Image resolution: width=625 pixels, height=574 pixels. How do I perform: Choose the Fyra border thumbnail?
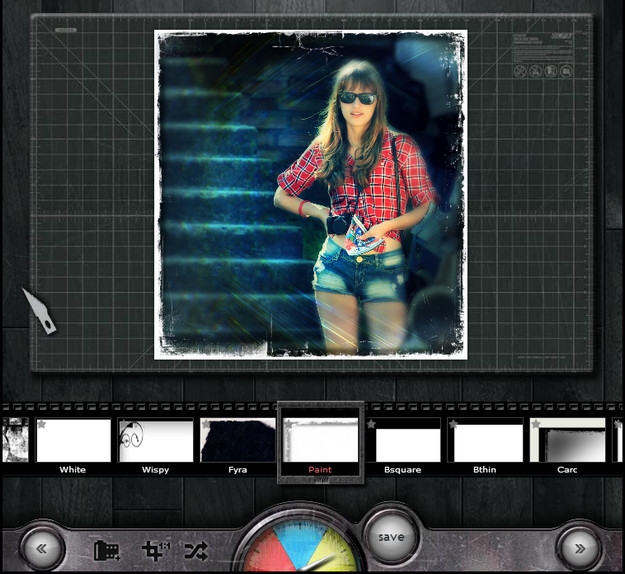[x=238, y=440]
